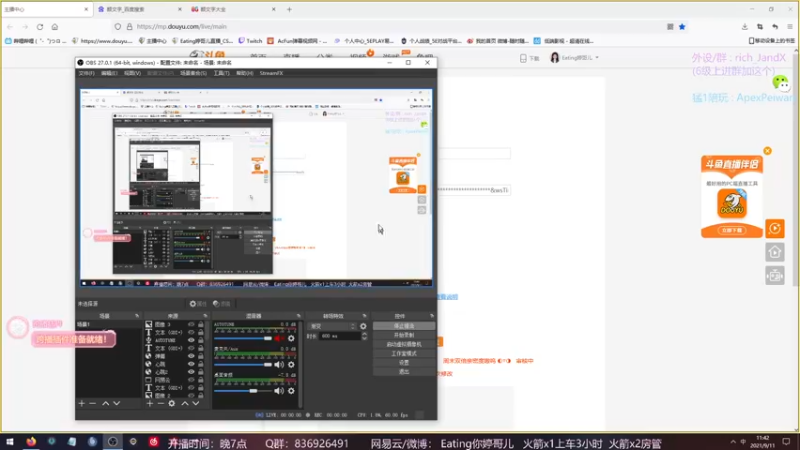Open the 渐变 transition type dropdown
The image size is (800, 450).
pyautogui.click(x=332, y=326)
